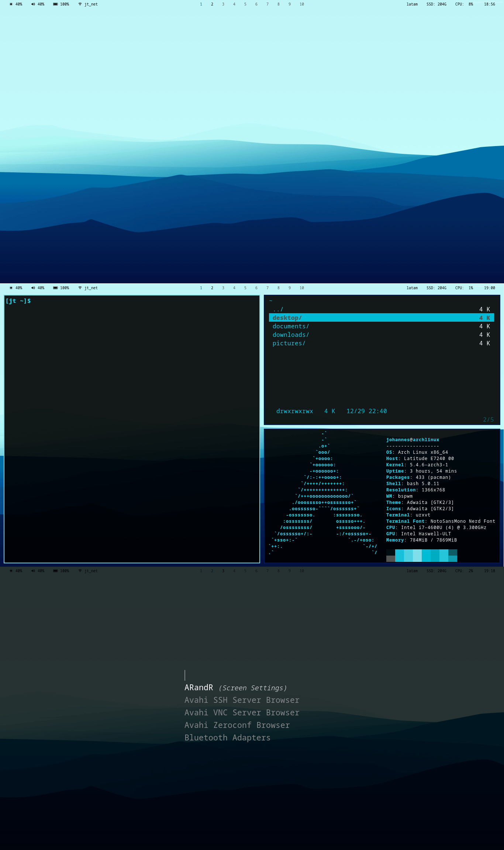
Task: Open the battery icon in the 19:18 bar
Action: point(55,571)
